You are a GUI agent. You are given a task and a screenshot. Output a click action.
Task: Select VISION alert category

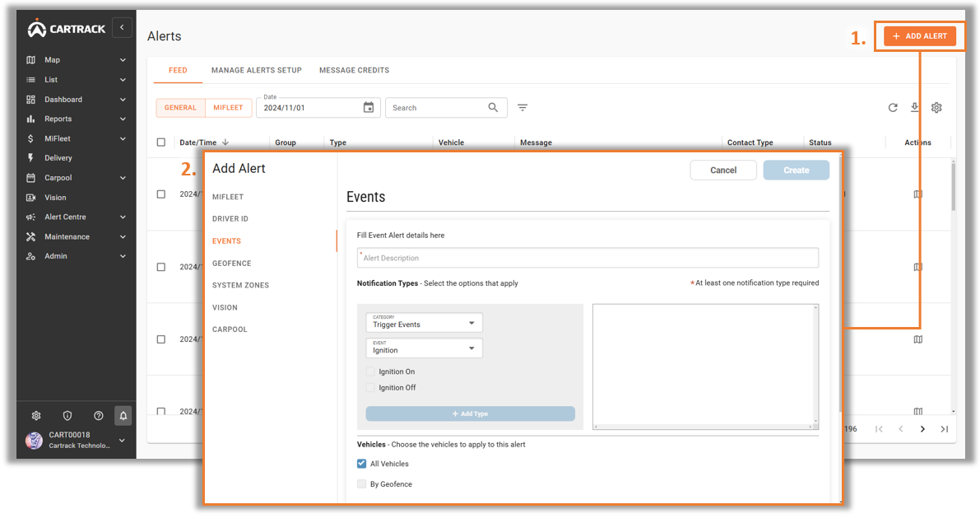point(225,308)
